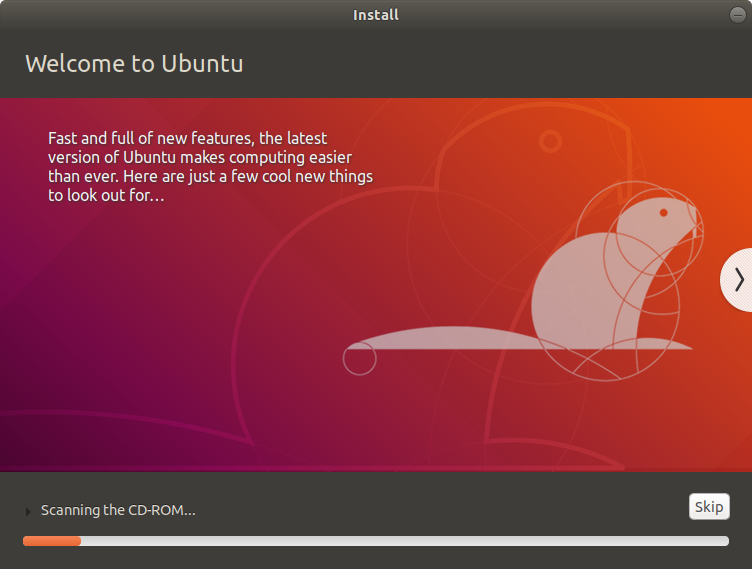This screenshot has width=752, height=569.
Task: Click the 'Fast and full of new features' paragraph
Action: [210, 166]
